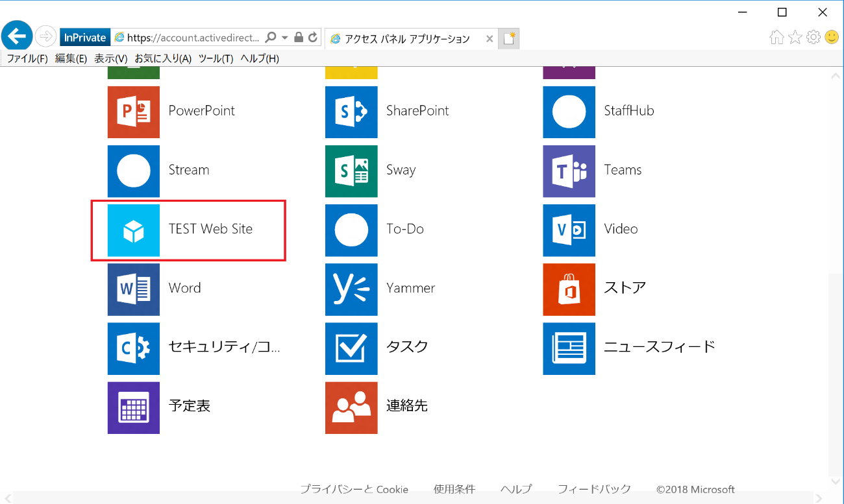This screenshot has width=844, height=504.
Task: Refresh the page with reload icon
Action: tap(313, 38)
